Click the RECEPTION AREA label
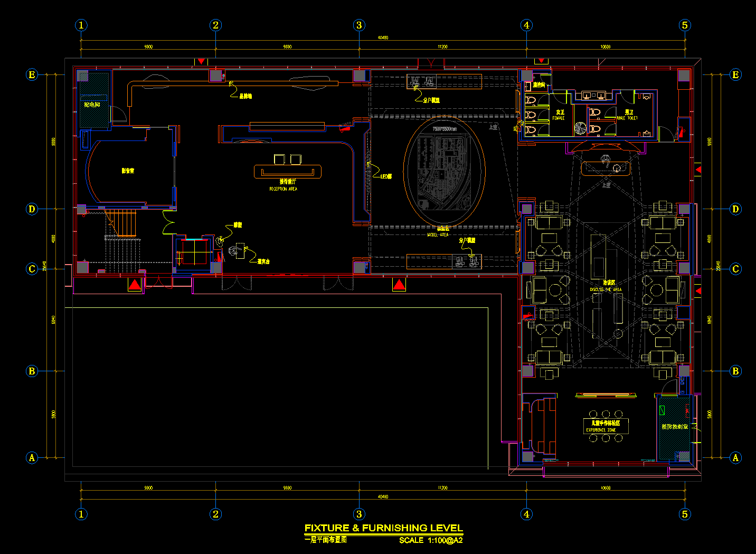Screen dimensions: 756x554 [283, 189]
